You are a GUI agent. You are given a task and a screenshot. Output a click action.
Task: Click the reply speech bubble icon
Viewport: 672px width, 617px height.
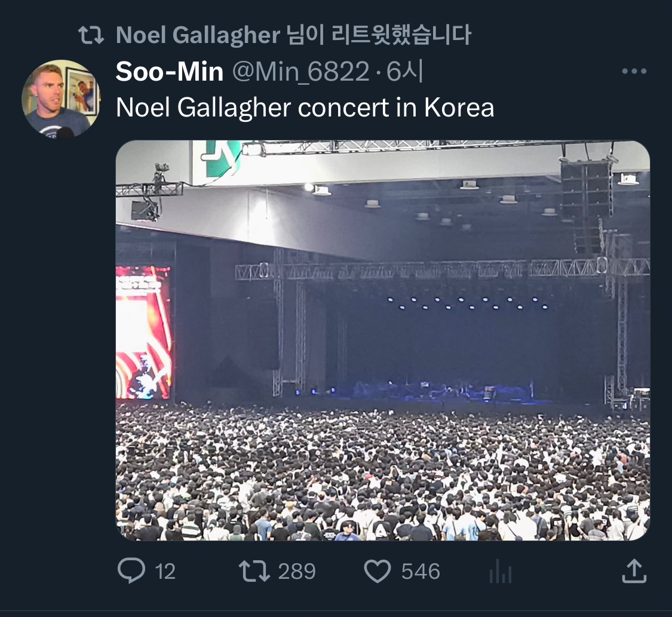pyautogui.click(x=131, y=571)
